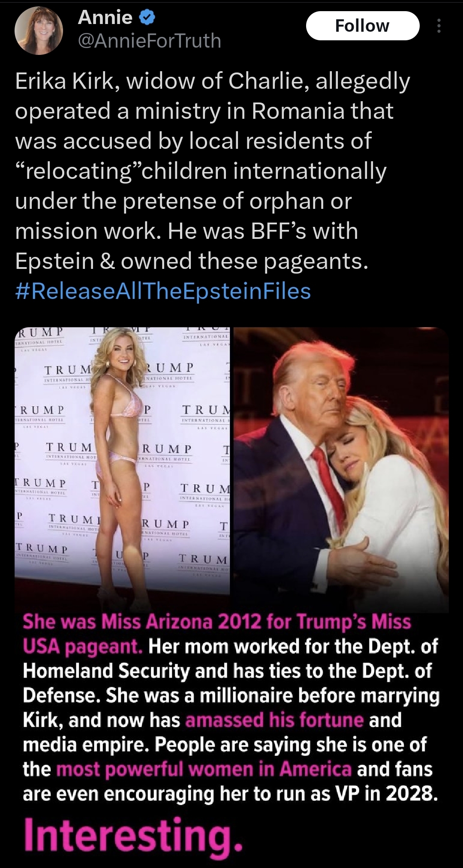Open the hugging photo on the right

coord(341,470)
